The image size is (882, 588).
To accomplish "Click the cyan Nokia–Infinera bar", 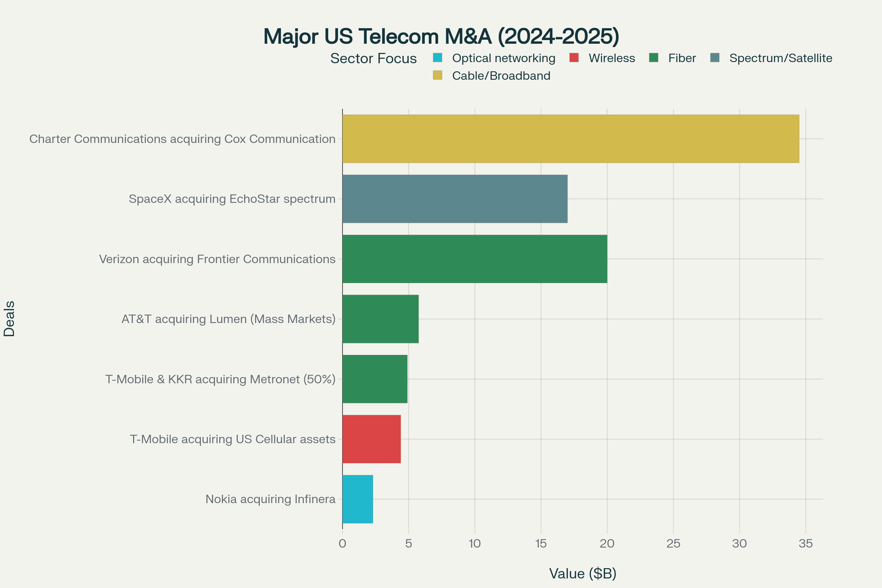I will [x=358, y=499].
